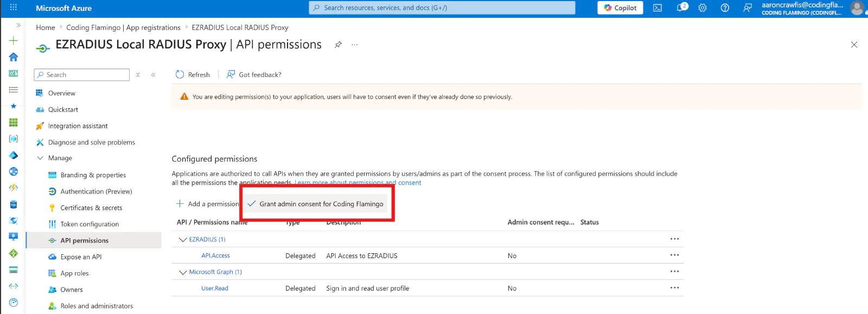The height and width of the screenshot is (314, 868).
Task: Open ellipsis menu for API.Access row
Action: pyautogui.click(x=674, y=255)
